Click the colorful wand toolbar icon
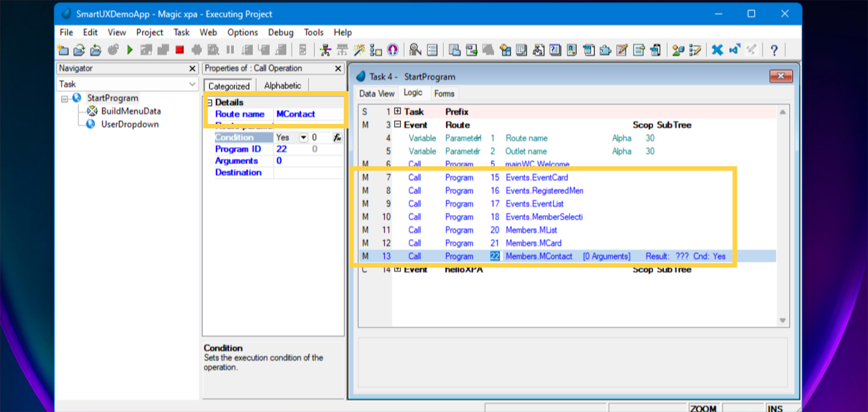The height and width of the screenshot is (412, 868). (359, 50)
